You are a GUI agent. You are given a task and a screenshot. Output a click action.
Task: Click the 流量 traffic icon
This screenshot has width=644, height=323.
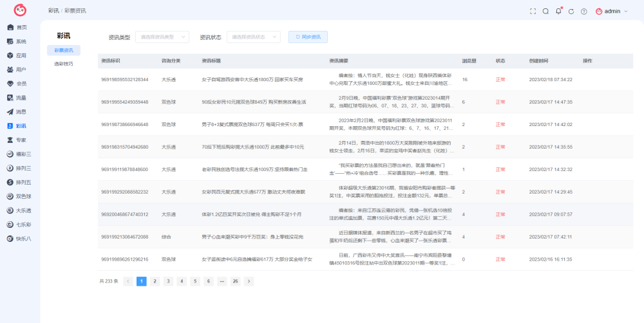point(11,98)
